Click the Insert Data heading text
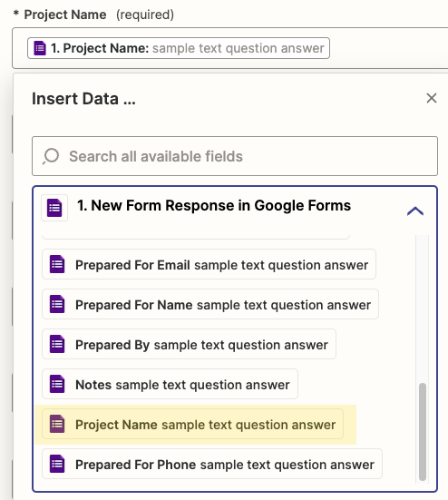This screenshot has height=500, width=448. (x=83, y=99)
